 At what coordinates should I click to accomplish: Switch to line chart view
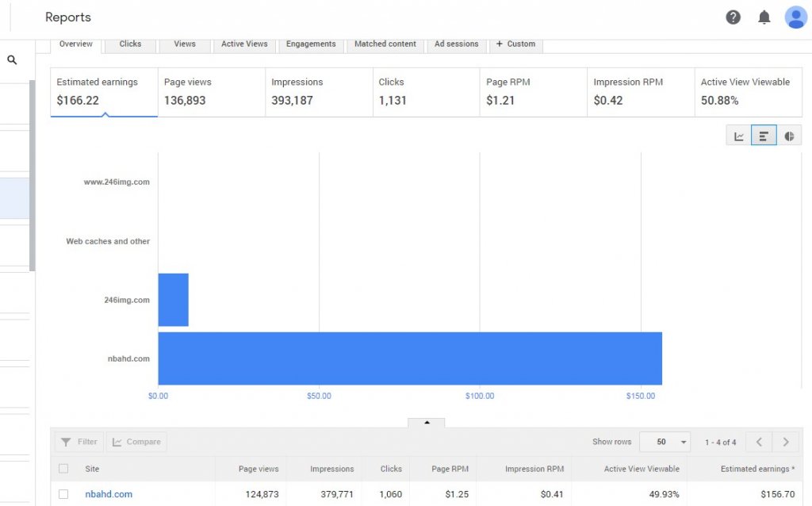tap(738, 136)
